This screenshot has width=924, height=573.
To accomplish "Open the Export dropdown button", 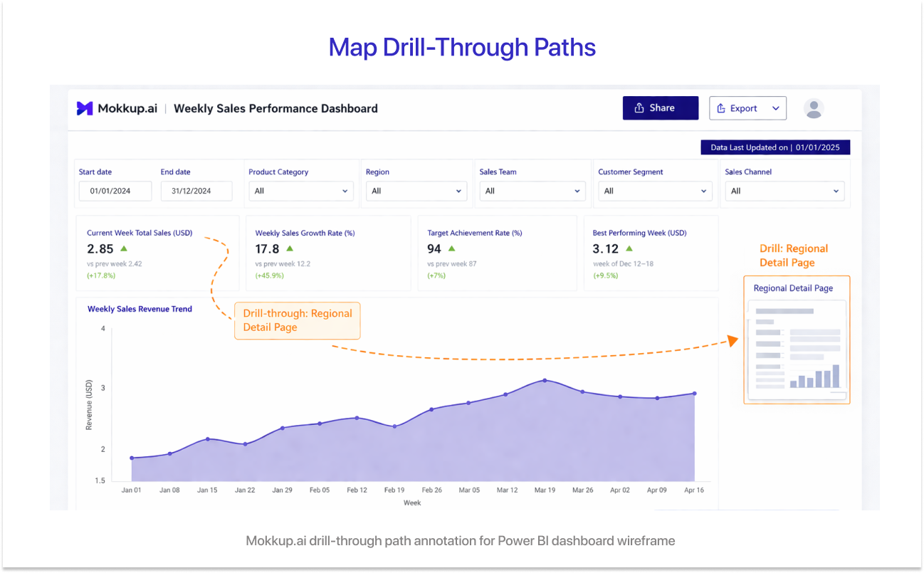I will [747, 108].
